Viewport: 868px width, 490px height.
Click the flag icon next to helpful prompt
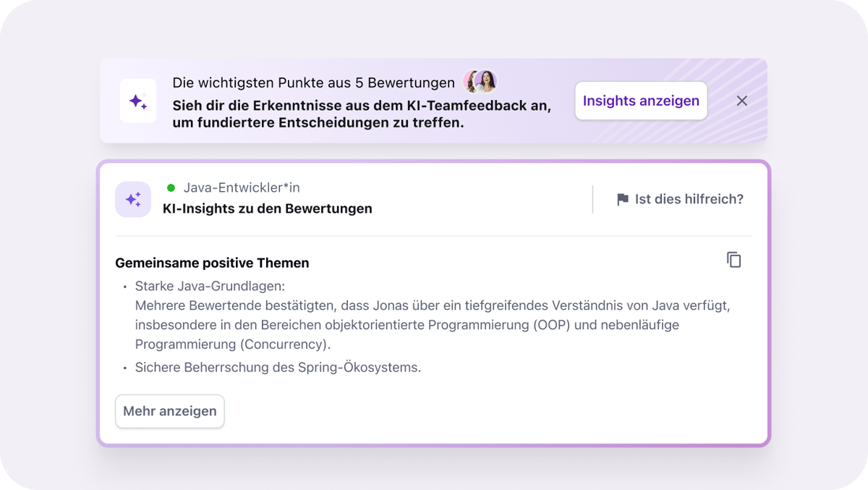(x=622, y=200)
